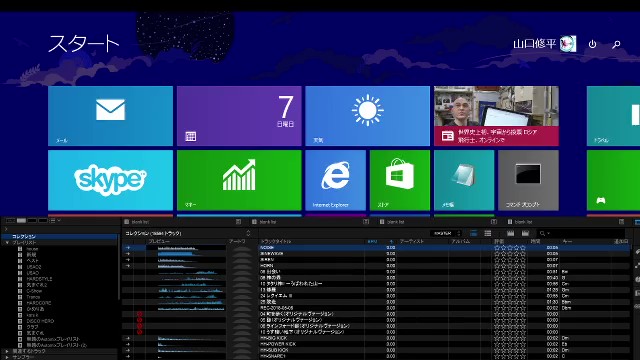Sort by 追加日 column header
Screen dimensions: 640x360
622,241
